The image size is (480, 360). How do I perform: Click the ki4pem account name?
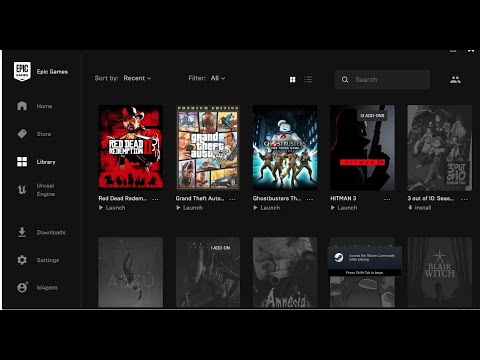47,288
